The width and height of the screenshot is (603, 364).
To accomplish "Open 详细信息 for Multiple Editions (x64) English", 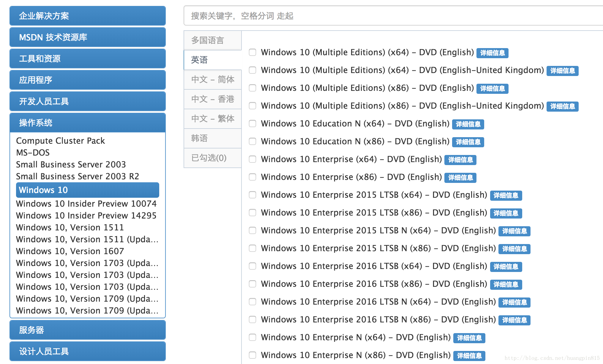I will [x=492, y=53].
